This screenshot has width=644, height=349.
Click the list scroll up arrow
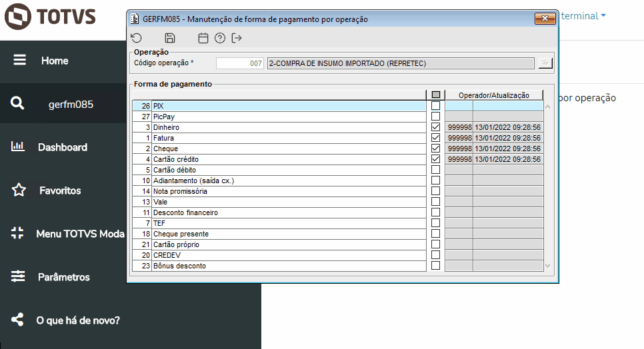coord(547,107)
